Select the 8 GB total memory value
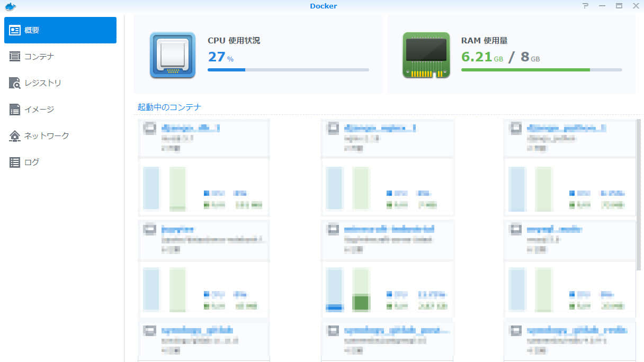 click(x=530, y=57)
